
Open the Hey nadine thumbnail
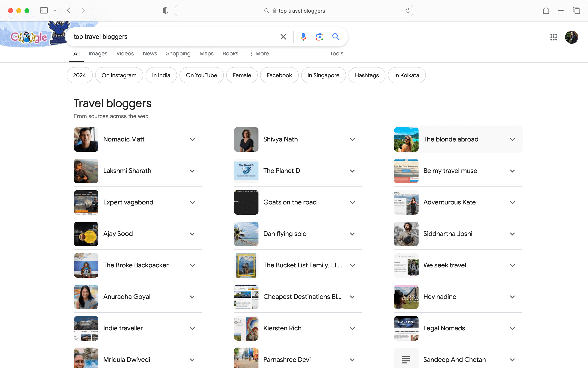coord(406,297)
